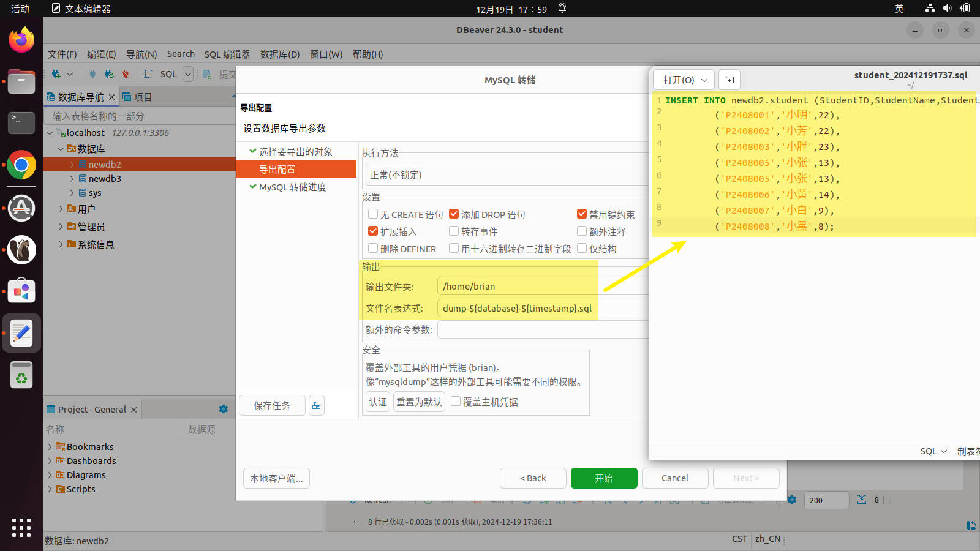This screenshot has width=980, height=551.
Task: Click the 重置为默认 button
Action: click(x=419, y=402)
